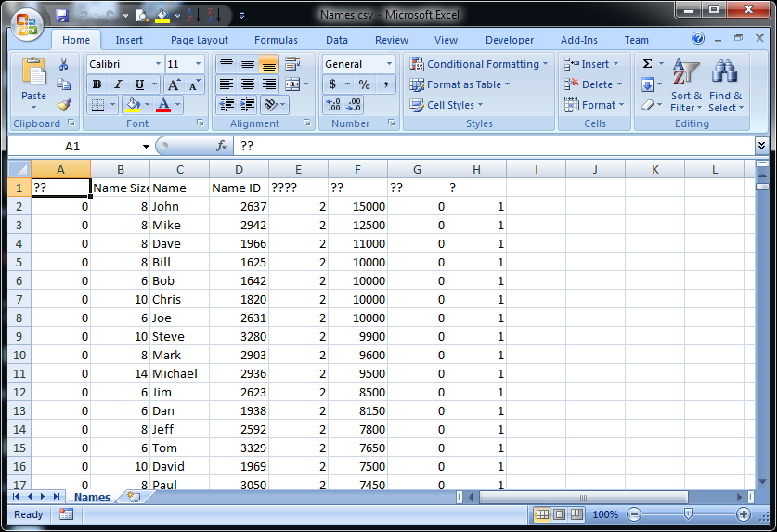Expand the formula bar
Viewport: 777px width, 532px height.
point(761,145)
